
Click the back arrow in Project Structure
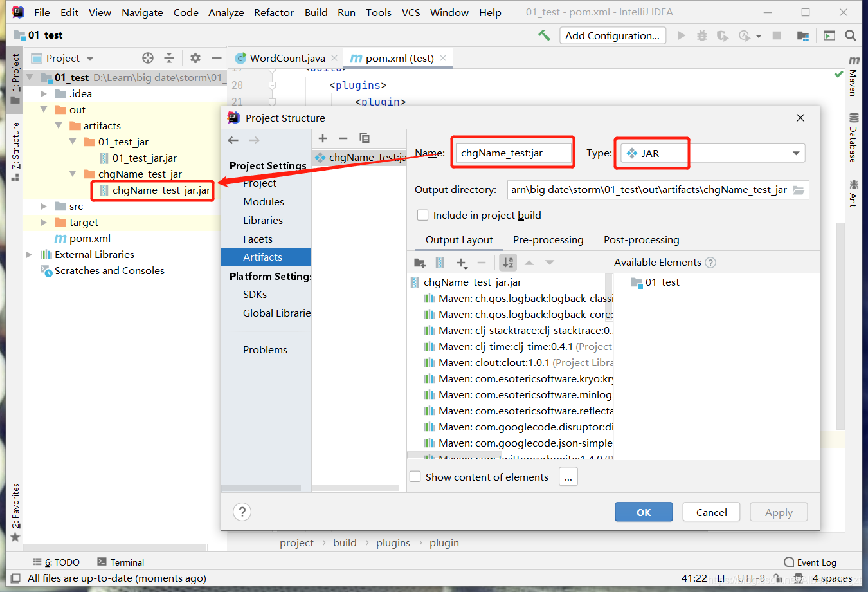[x=233, y=140]
